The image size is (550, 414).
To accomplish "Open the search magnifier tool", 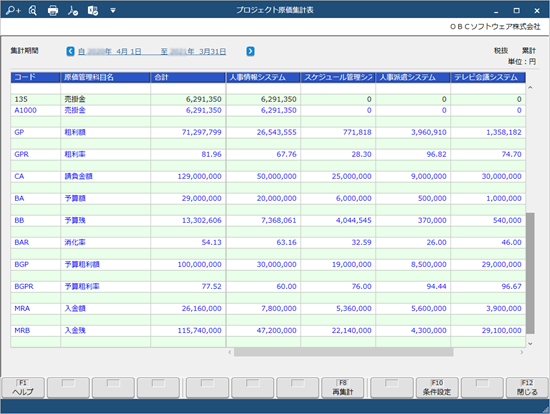I will click(33, 11).
